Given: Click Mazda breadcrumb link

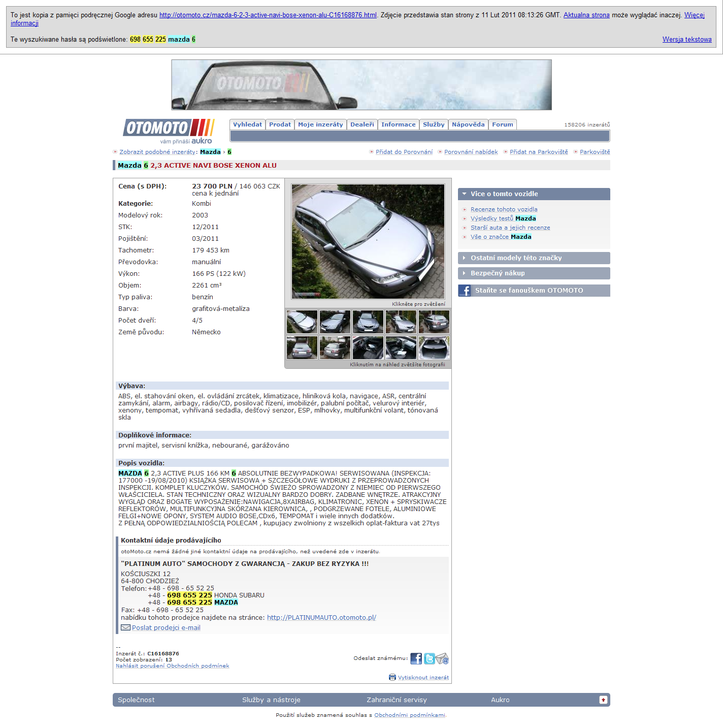Looking at the screenshot, I should (210, 152).
